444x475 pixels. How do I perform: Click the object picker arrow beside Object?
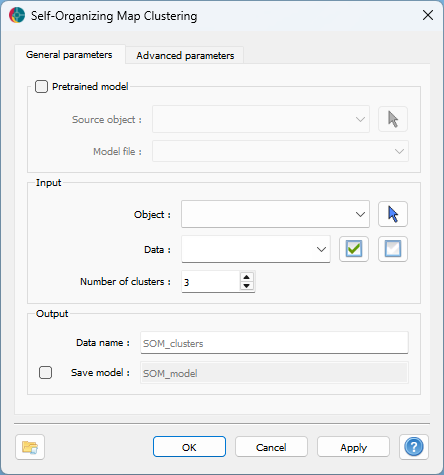(393, 214)
